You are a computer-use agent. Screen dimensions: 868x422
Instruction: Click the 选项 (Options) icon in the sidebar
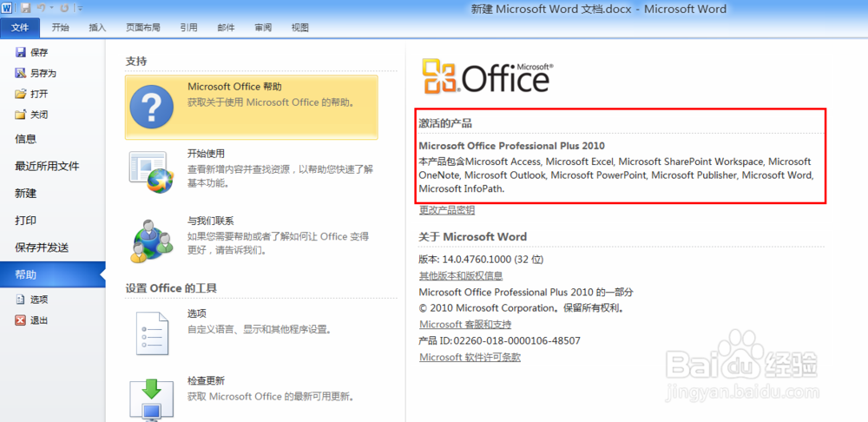(21, 299)
